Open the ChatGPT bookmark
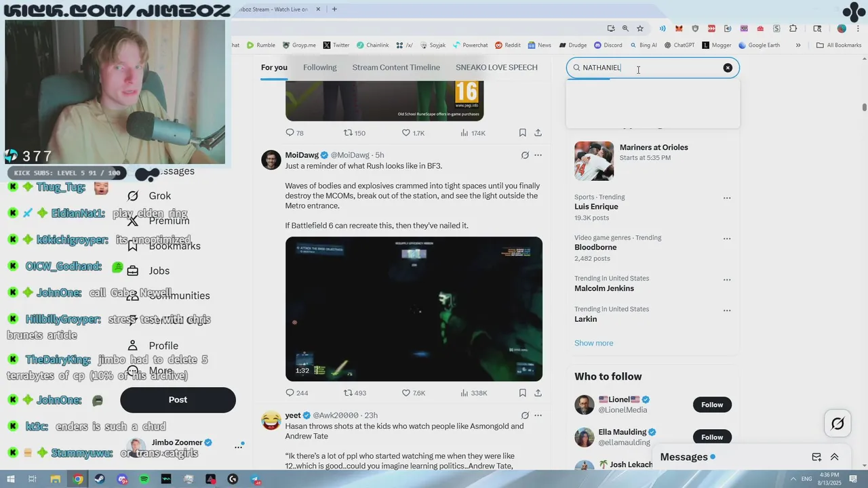 679,45
